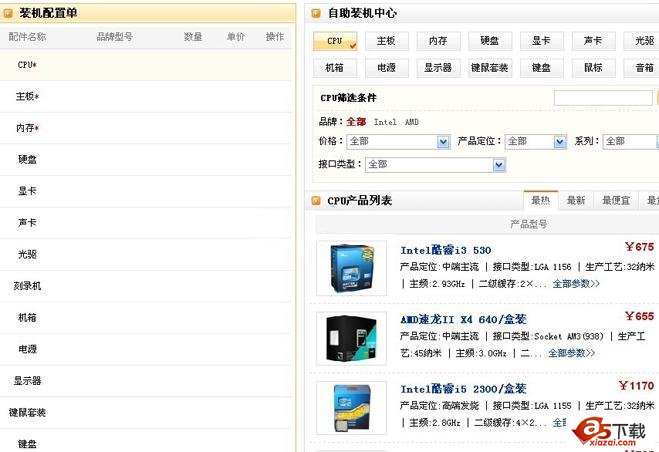This screenshot has height=452, width=659.
Task: Pick the 显示器 component category
Action: tap(438, 68)
